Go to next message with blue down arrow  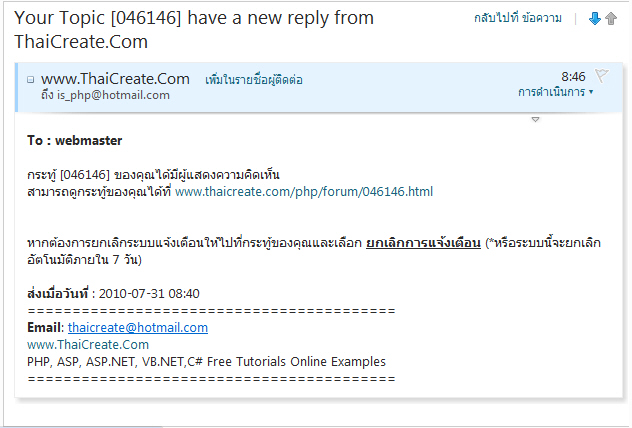[x=594, y=18]
